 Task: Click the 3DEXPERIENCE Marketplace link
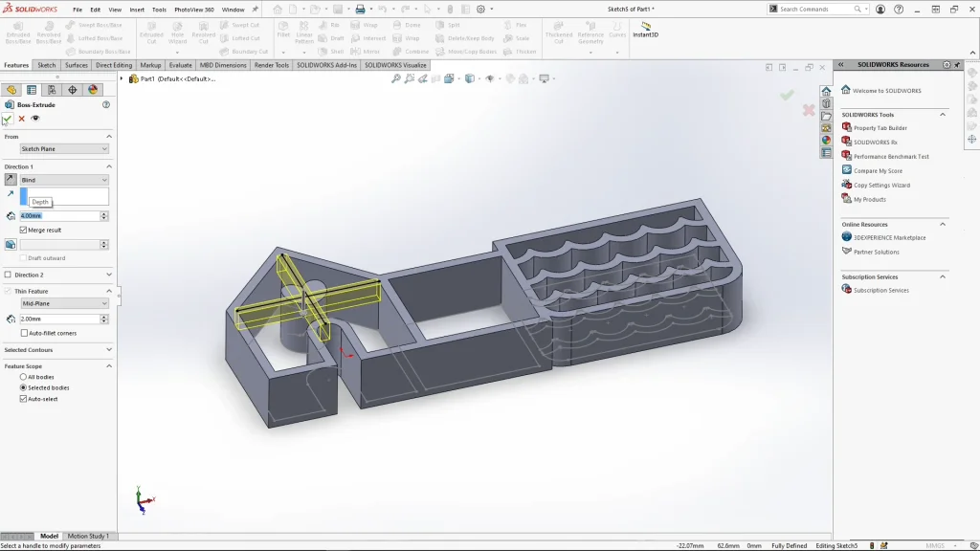click(889, 238)
